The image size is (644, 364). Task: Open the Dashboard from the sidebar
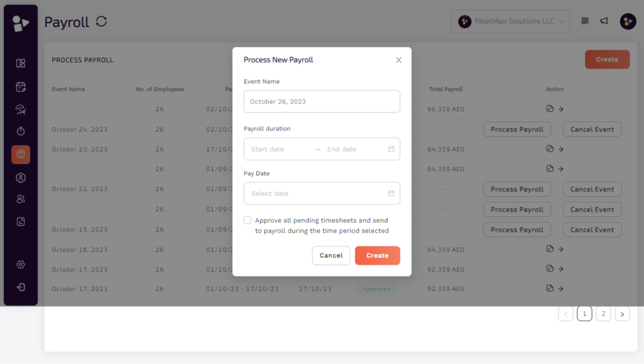point(20,63)
